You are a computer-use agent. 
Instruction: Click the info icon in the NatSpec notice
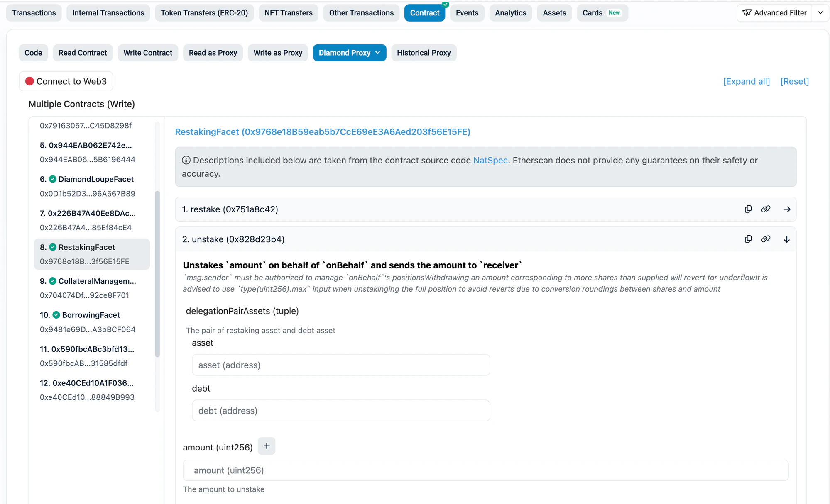[186, 160]
